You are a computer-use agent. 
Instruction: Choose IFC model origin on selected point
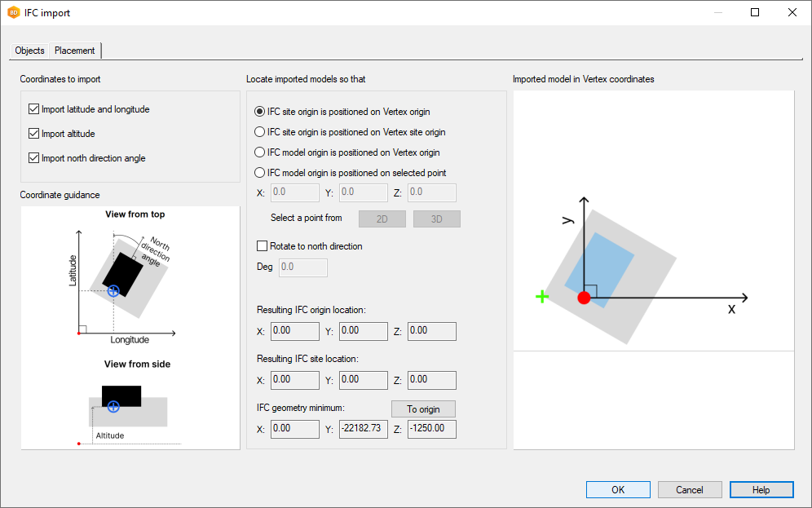pos(260,173)
